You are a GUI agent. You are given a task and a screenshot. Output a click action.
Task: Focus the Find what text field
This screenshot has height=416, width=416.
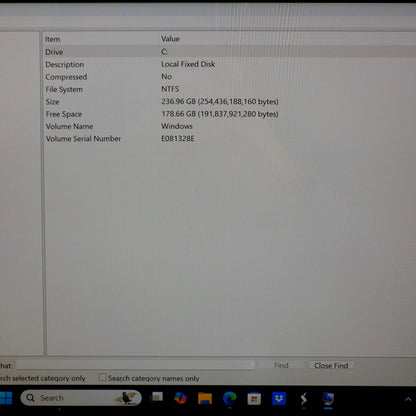(x=135, y=365)
